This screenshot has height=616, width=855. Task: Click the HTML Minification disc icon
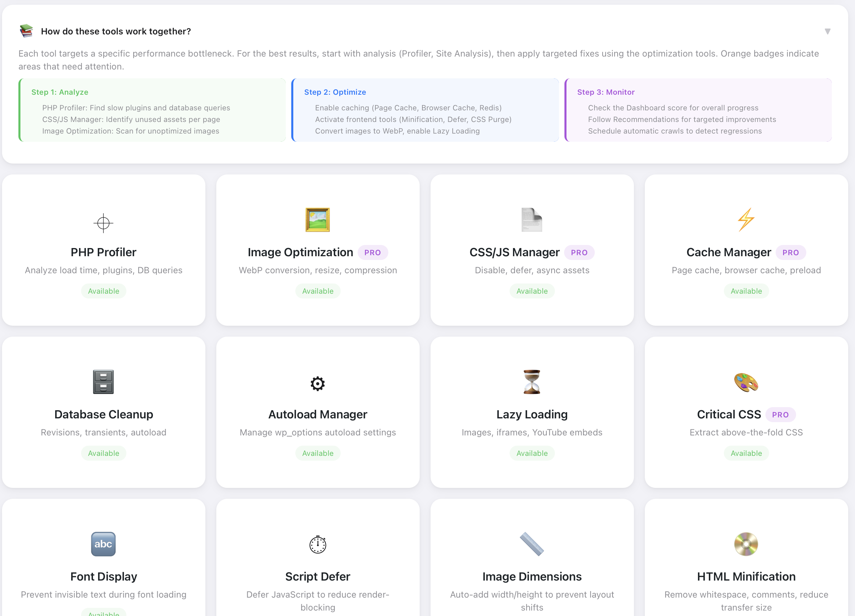click(746, 544)
